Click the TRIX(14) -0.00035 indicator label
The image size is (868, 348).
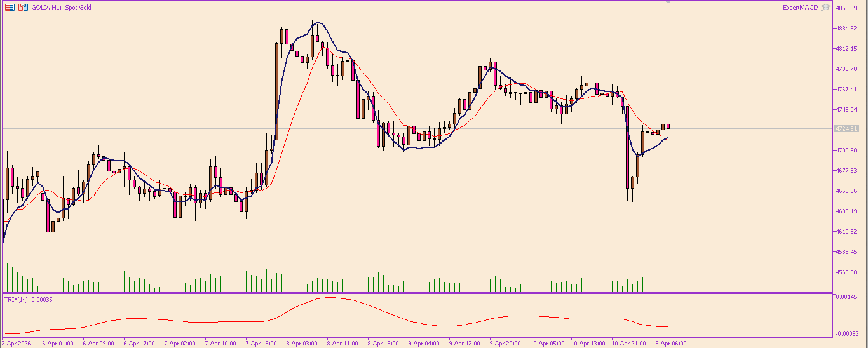click(29, 300)
